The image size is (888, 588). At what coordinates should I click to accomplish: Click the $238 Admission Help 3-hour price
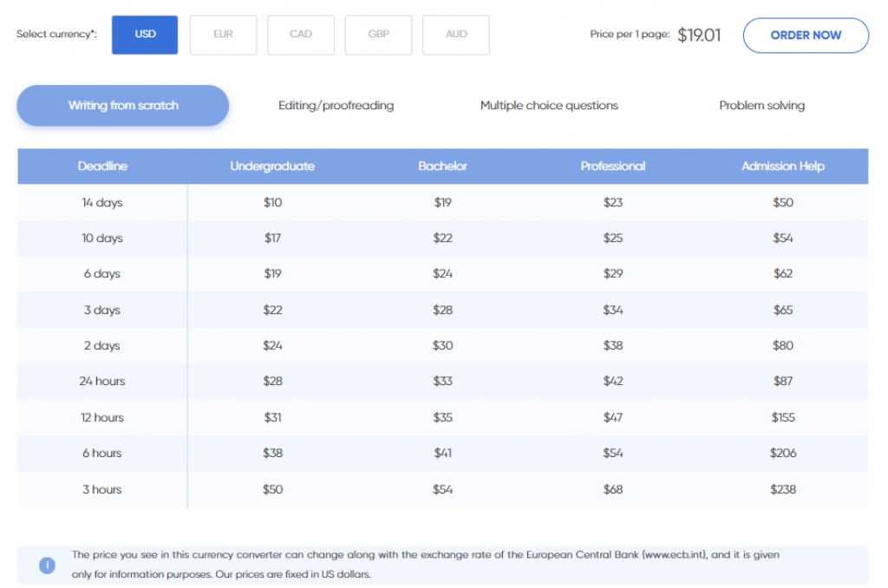[x=783, y=489]
